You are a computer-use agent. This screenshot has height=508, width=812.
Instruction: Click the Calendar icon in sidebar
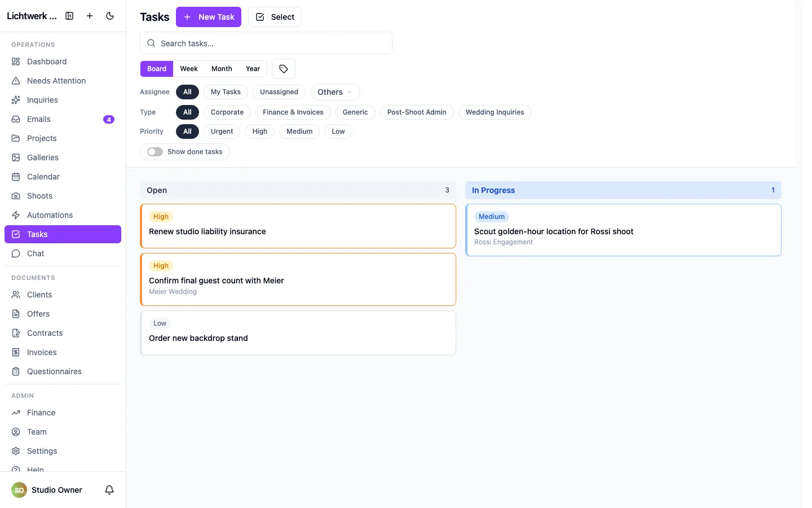pos(16,177)
